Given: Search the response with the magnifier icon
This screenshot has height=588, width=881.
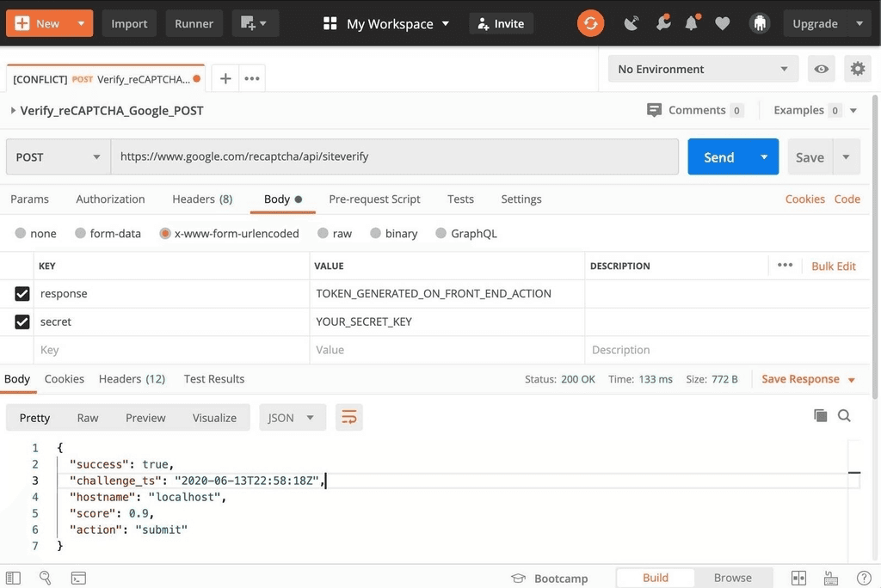Looking at the screenshot, I should (844, 414).
